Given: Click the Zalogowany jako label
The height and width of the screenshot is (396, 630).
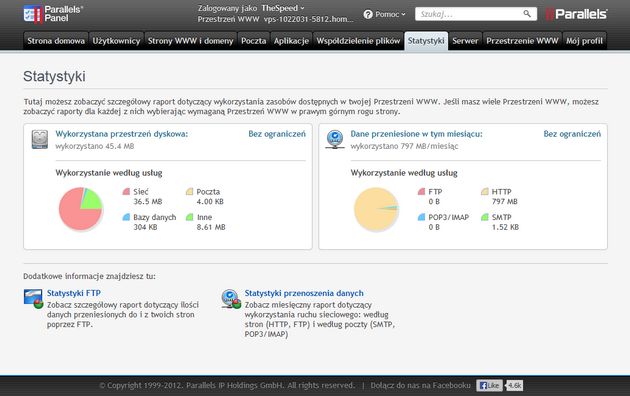Looking at the screenshot, I should coord(227,8).
